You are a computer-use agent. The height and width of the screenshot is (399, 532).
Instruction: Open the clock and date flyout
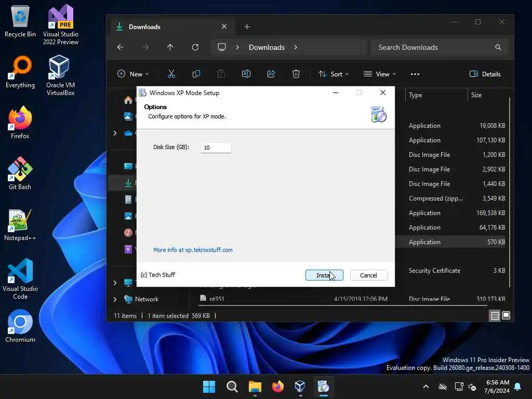pyautogui.click(x=497, y=387)
